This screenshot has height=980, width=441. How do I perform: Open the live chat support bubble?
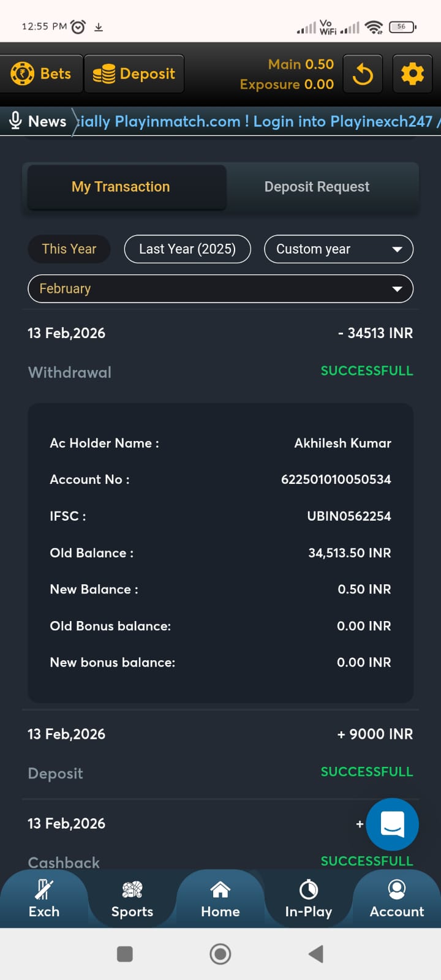(x=392, y=824)
